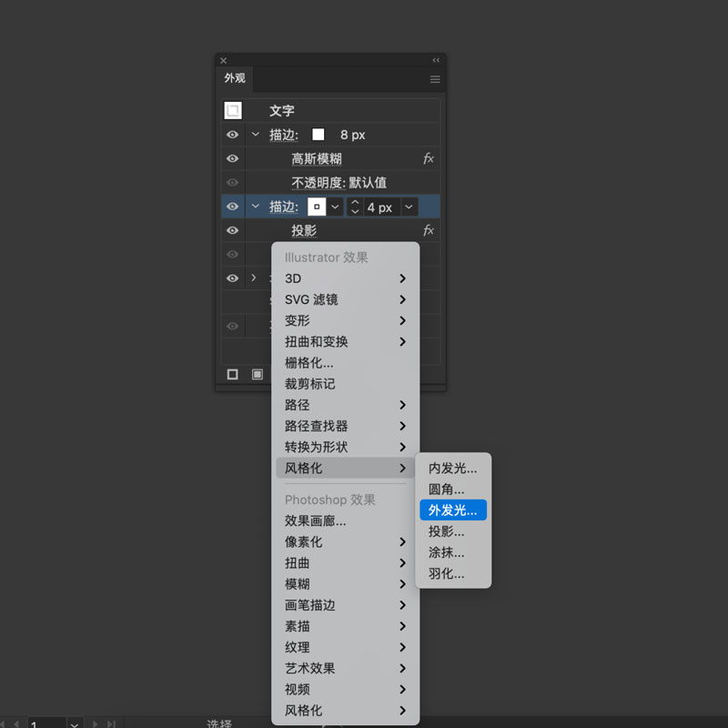Close the Appearance panel with the X
Image resolution: width=728 pixels, height=728 pixels.
(x=223, y=61)
